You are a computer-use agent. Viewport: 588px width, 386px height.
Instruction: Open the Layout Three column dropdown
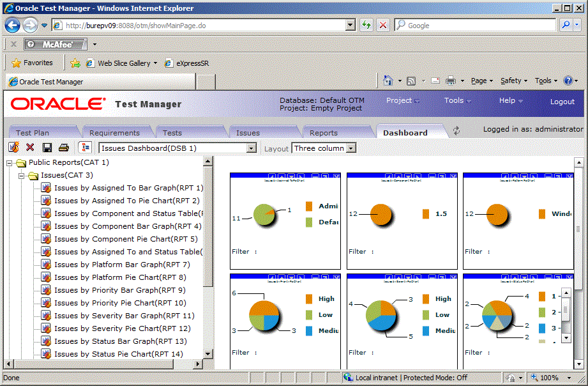(x=351, y=148)
